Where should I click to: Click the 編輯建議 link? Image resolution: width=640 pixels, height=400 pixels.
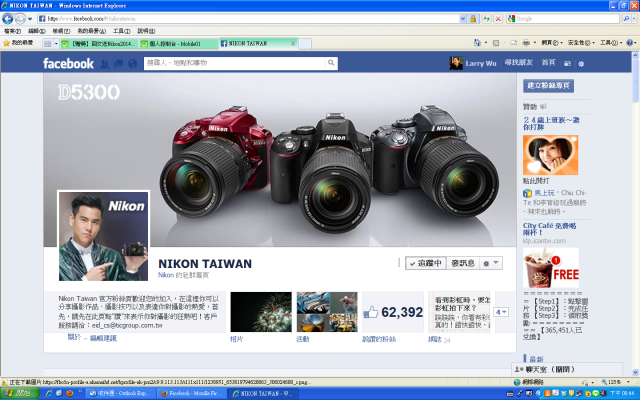(103, 338)
